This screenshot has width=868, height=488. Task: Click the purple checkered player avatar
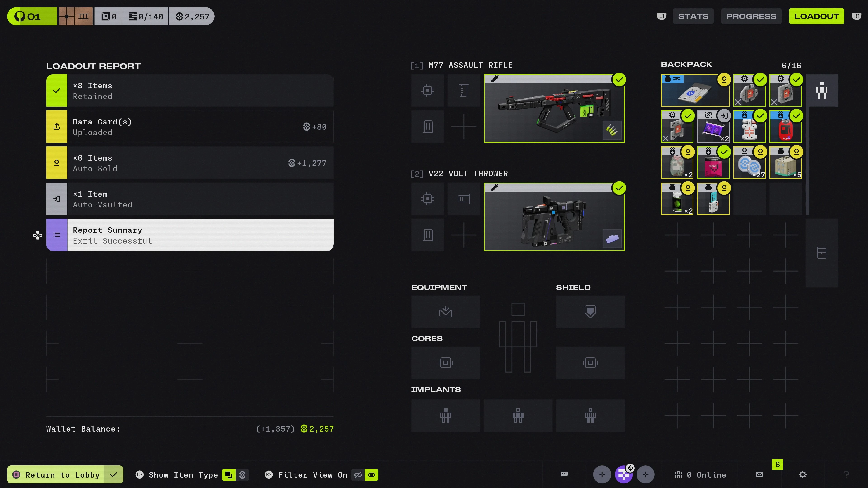[623, 474]
